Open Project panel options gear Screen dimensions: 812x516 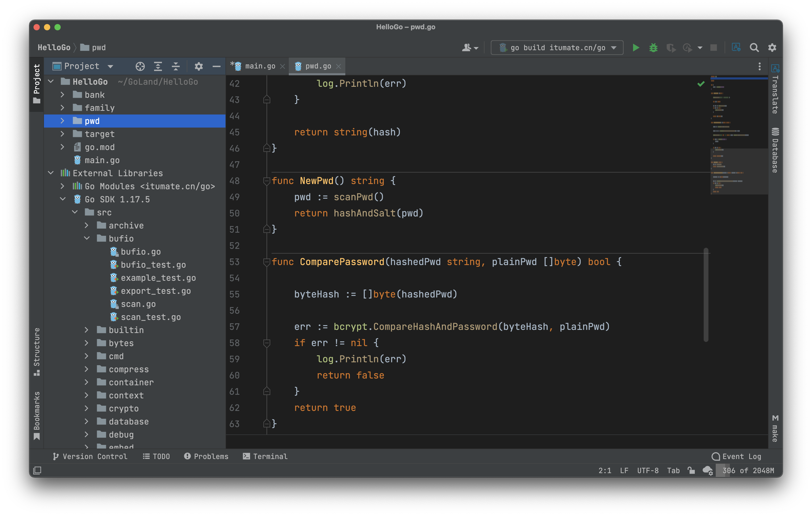coord(199,66)
